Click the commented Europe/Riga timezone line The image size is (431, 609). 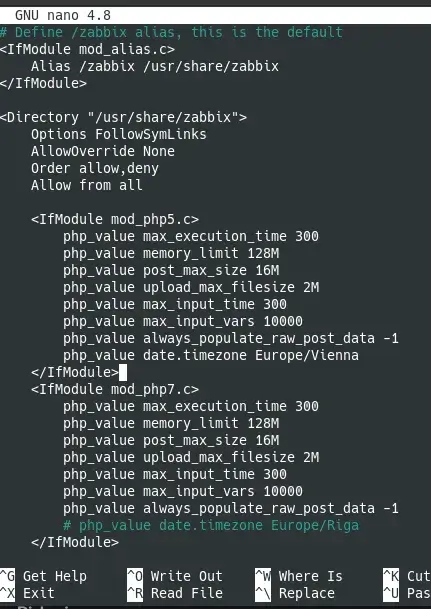point(211,525)
